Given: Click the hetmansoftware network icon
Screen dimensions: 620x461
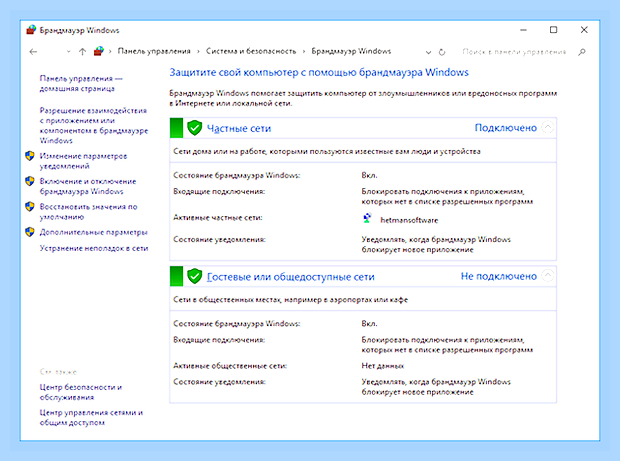Looking at the screenshot, I should coord(367,218).
